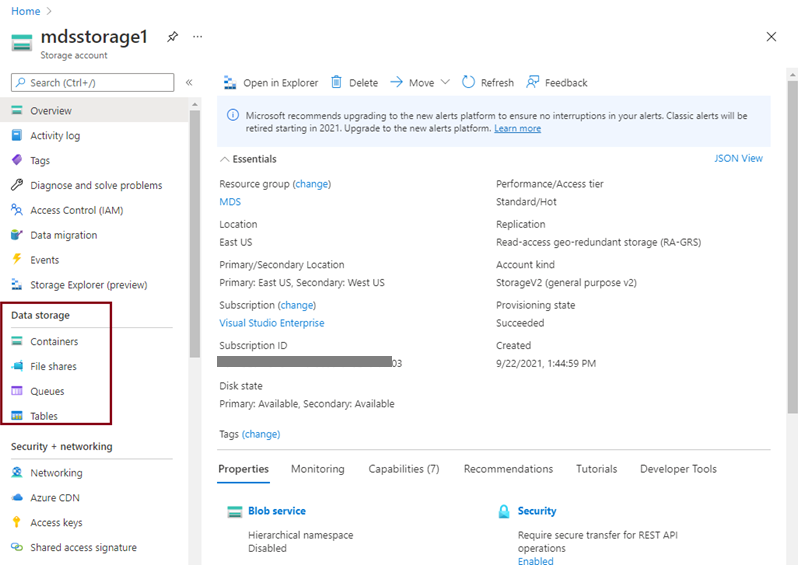Click the sidebar scroll up arrow

coord(194,104)
